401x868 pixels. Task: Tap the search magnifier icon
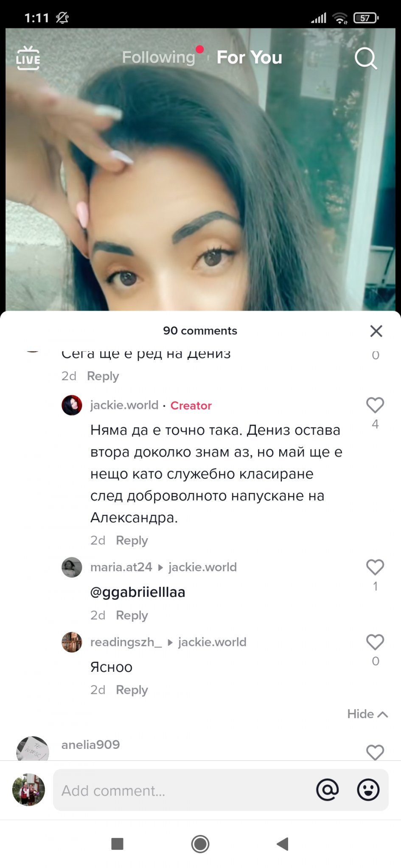point(366,58)
